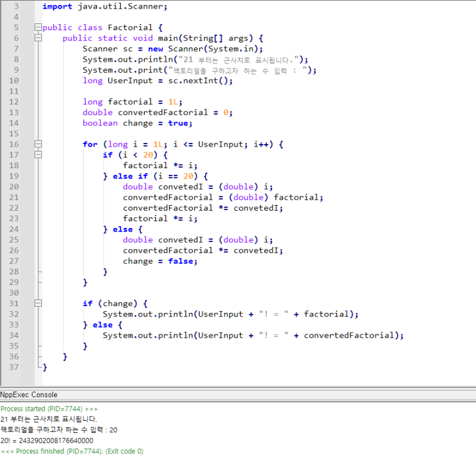Click line number 16 in margin
The image size is (476, 457).
[14, 144]
